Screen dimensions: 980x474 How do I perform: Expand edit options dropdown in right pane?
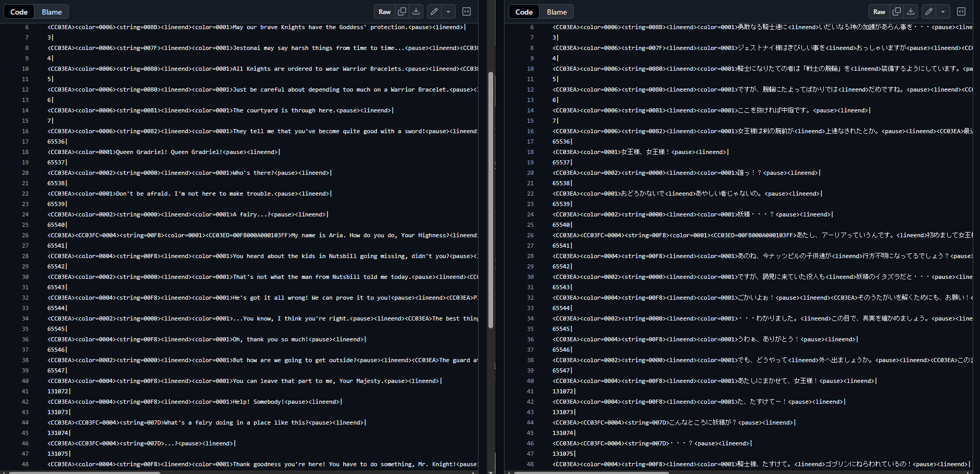943,11
